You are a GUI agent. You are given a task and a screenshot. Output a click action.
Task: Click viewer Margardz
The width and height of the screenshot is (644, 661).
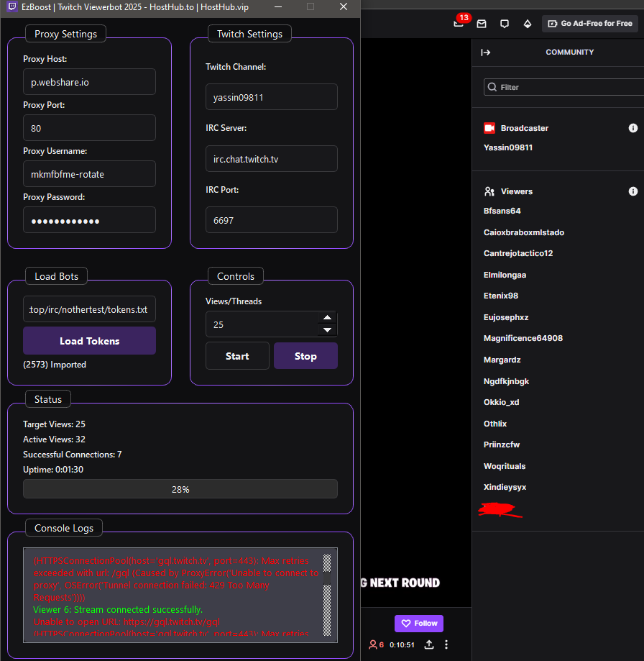(x=502, y=360)
